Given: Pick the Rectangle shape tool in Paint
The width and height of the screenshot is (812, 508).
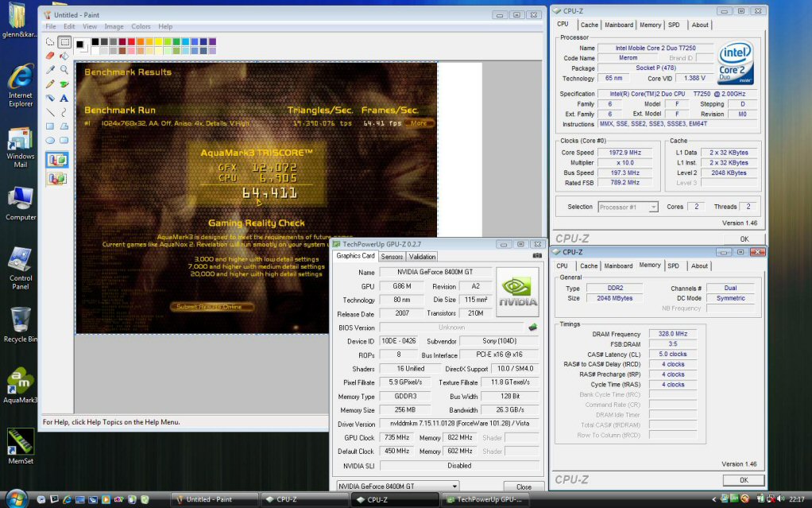Looking at the screenshot, I should [x=50, y=126].
